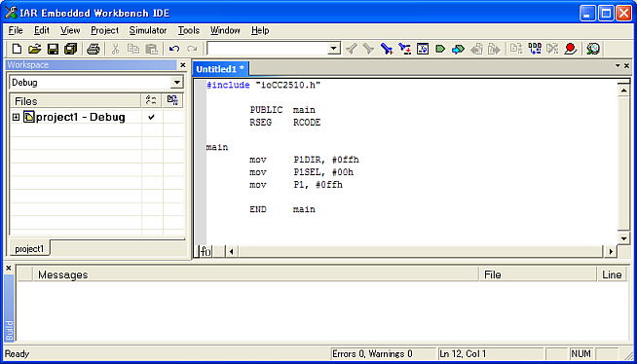Open the Debug configuration dropdown
This screenshot has height=364, width=637.
pos(176,83)
